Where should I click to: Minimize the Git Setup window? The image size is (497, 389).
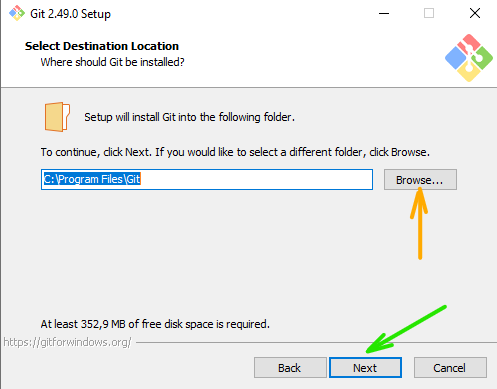[384, 13]
